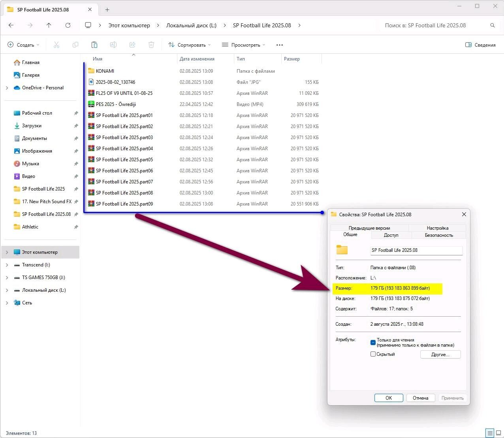Click the Share icon in toolbar
Image resolution: width=504 pixels, height=438 pixels.
(x=132, y=45)
